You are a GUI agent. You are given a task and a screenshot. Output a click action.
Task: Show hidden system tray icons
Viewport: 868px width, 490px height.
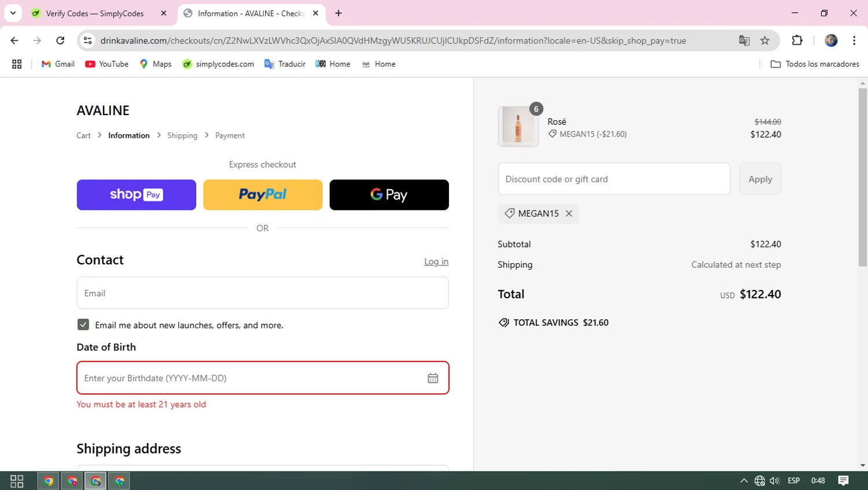click(x=744, y=481)
